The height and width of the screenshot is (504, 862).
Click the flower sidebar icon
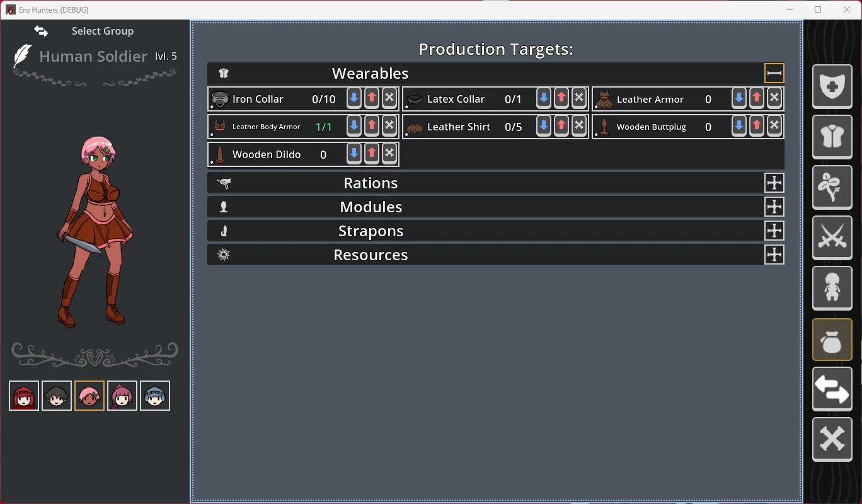pos(832,187)
